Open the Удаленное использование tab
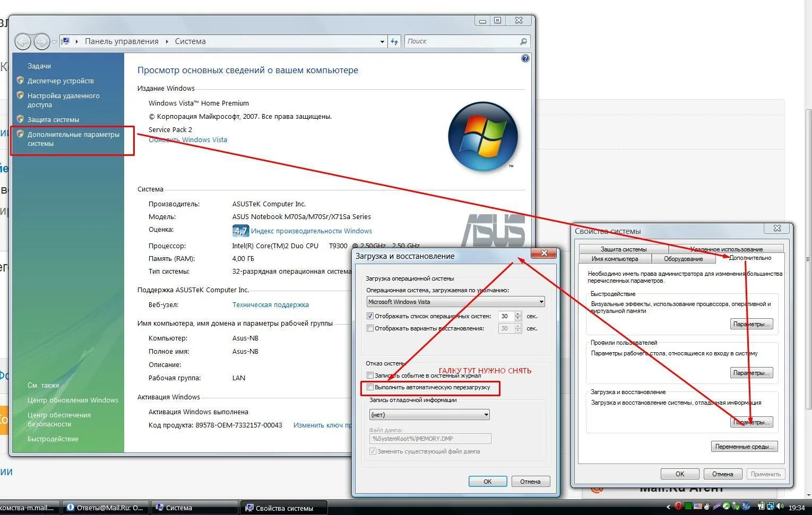812x515 pixels. [x=726, y=249]
